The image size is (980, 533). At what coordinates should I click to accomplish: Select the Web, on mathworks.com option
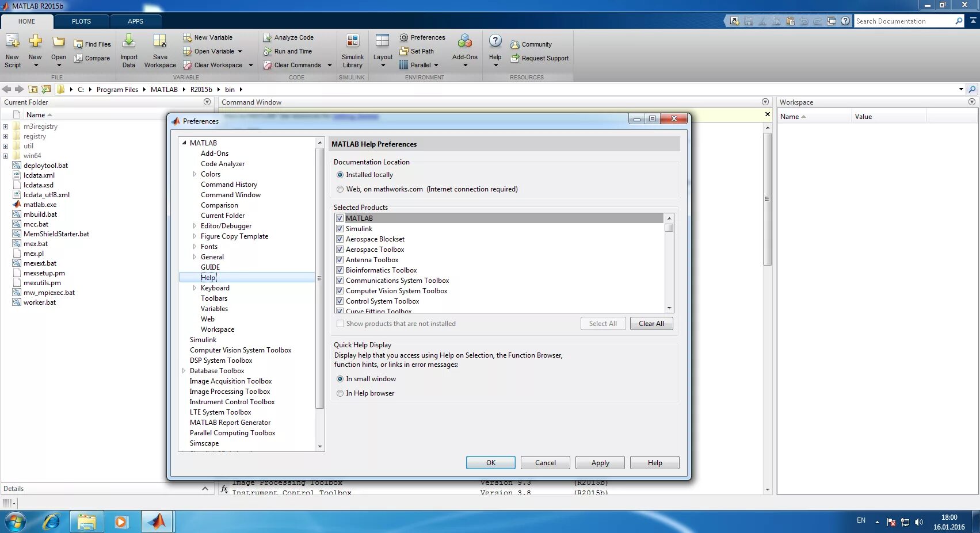[x=340, y=189]
